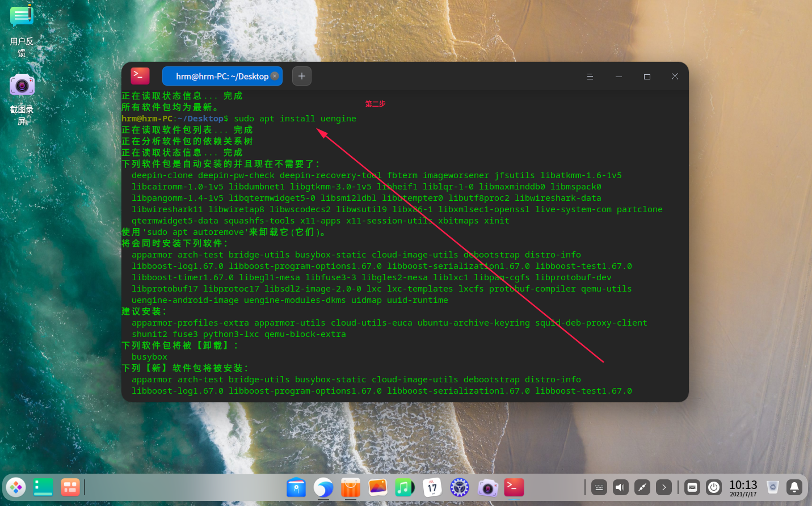
Task: Open the web browser in the dock
Action: pyautogui.click(x=323, y=487)
